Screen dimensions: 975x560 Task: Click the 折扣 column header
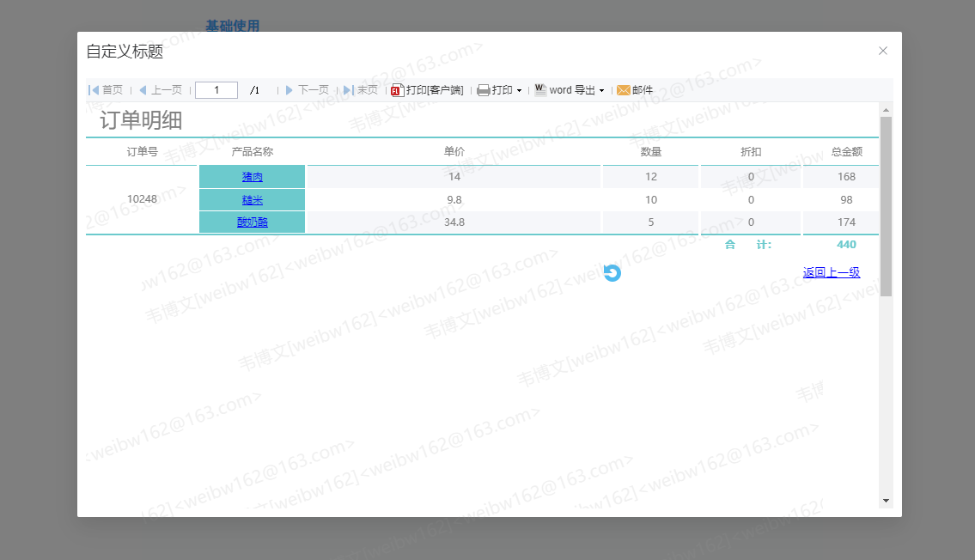[x=751, y=152]
